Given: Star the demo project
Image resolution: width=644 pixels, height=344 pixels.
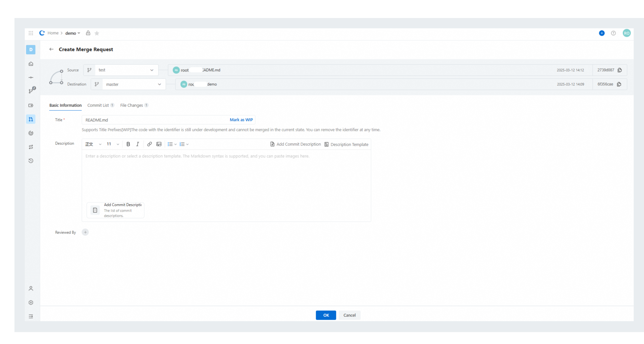Looking at the screenshot, I should [97, 33].
